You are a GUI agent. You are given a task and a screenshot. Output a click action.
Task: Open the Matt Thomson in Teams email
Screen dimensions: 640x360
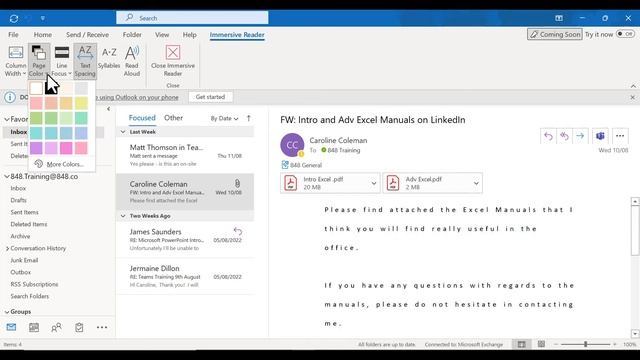185,155
